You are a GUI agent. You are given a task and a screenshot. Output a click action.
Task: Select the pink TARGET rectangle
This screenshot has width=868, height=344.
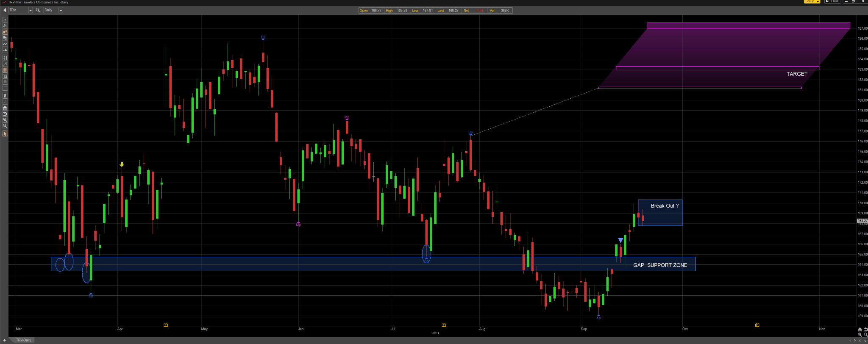(717, 68)
